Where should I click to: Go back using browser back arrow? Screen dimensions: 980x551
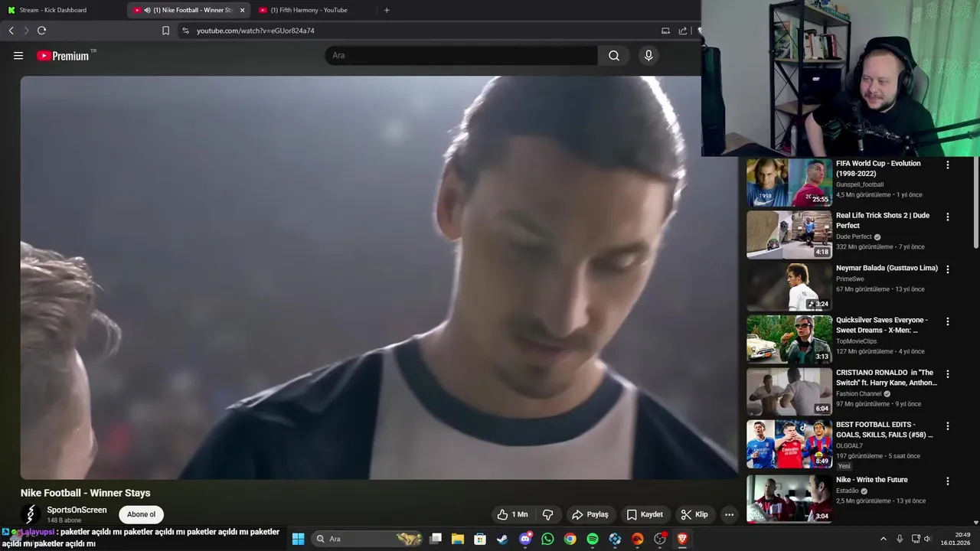(x=11, y=31)
